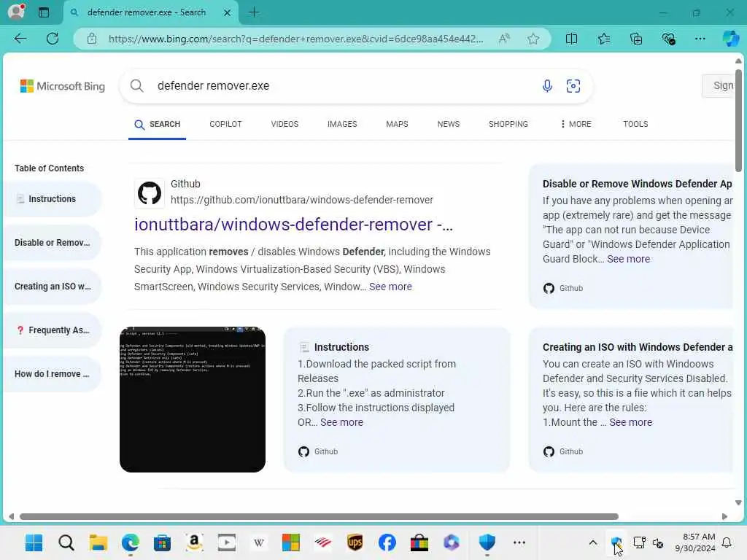Image resolution: width=747 pixels, height=560 pixels.
Task: Click the vertical scrollbar down arrow
Action: coord(738,503)
